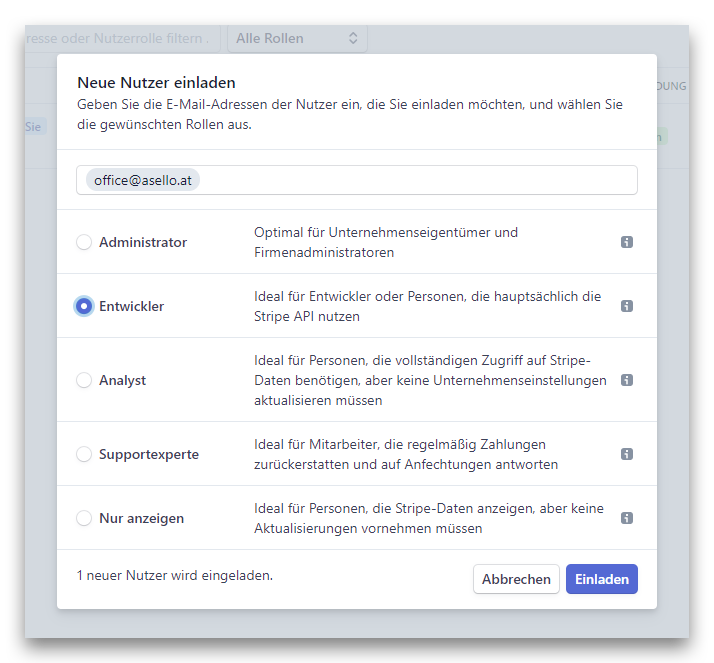Click the description about Zahlungen zurückerstatten
Image resolution: width=714 pixels, height=663 pixels.
click(405, 454)
